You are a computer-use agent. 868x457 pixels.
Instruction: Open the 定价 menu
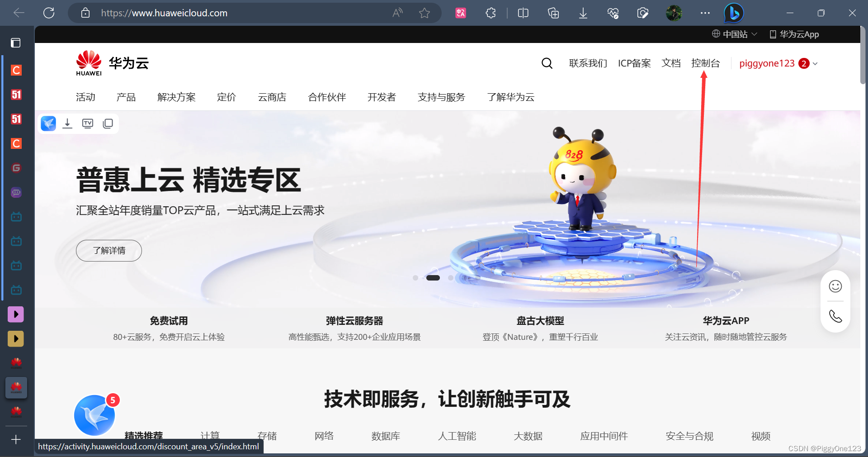click(226, 97)
